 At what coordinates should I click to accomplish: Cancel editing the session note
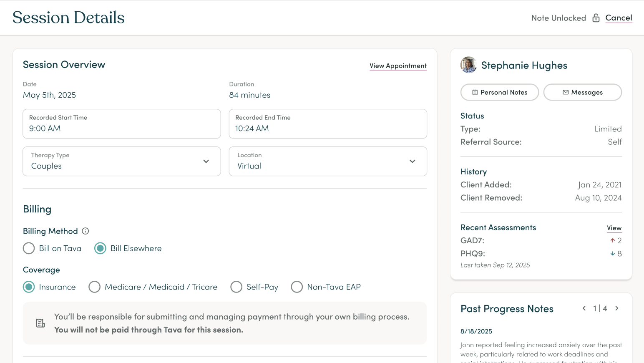coord(619,18)
